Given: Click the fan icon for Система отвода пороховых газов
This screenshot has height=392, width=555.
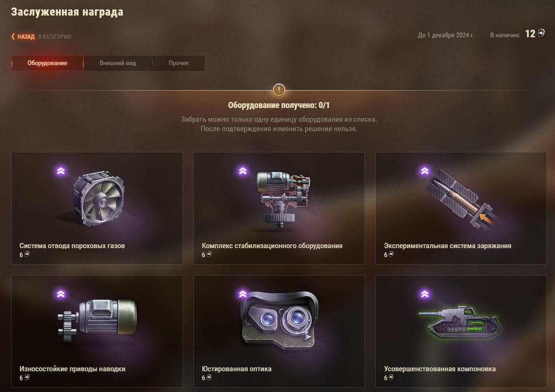Looking at the screenshot, I should [x=99, y=198].
